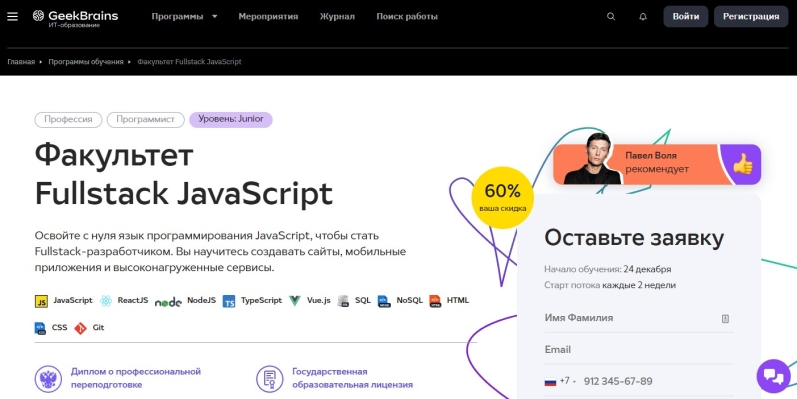Open the Поиск работы menu item
797x399 pixels.
coord(407,16)
